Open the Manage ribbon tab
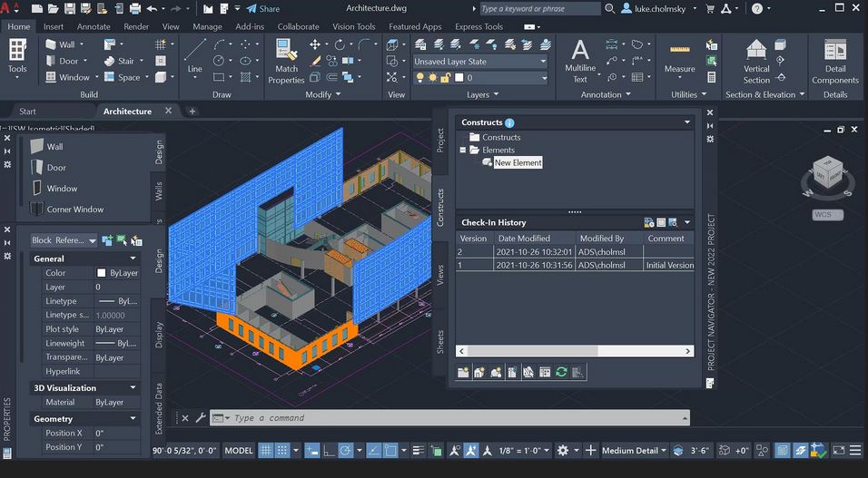Screen dimensions: 868x478 click(x=206, y=26)
